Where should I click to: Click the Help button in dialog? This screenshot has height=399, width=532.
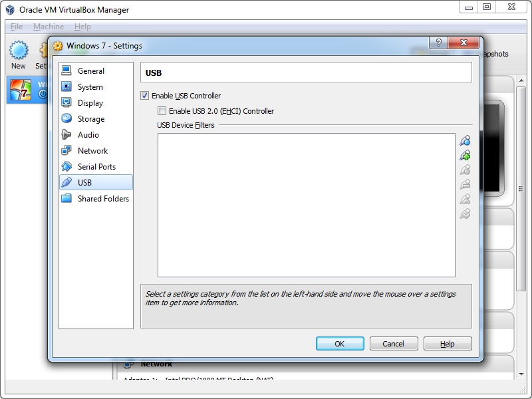point(448,344)
